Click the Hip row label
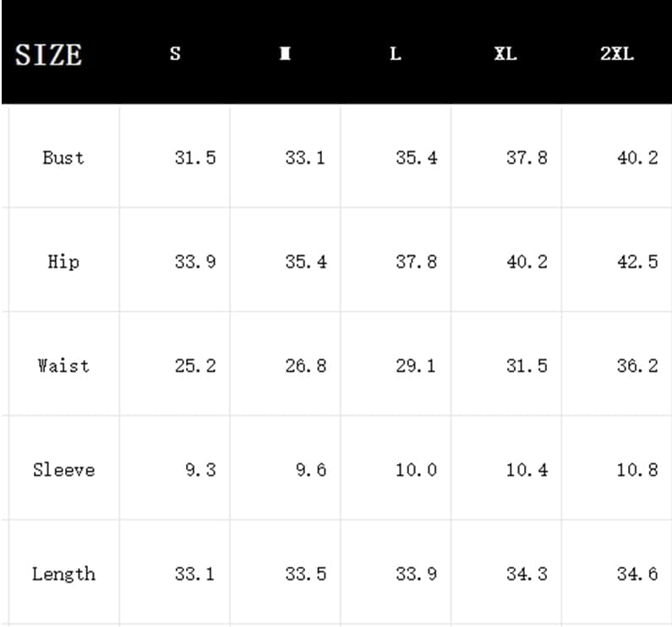 coord(63,261)
